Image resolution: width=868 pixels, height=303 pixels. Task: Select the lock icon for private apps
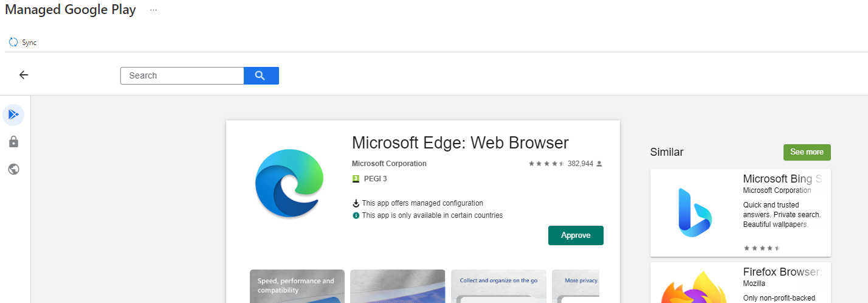coord(13,142)
